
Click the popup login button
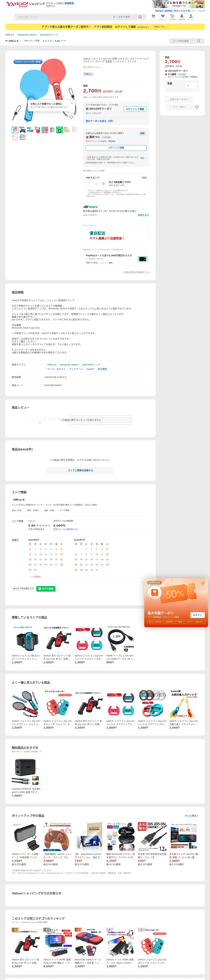tap(197, 615)
